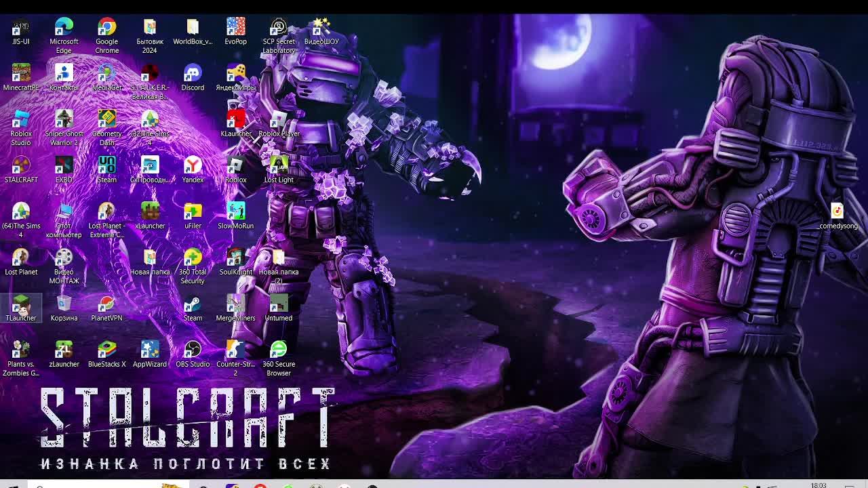Viewport: 868px width, 488px height.
Task: Open the JJS-UI desktop shortcut
Action: pos(21,32)
